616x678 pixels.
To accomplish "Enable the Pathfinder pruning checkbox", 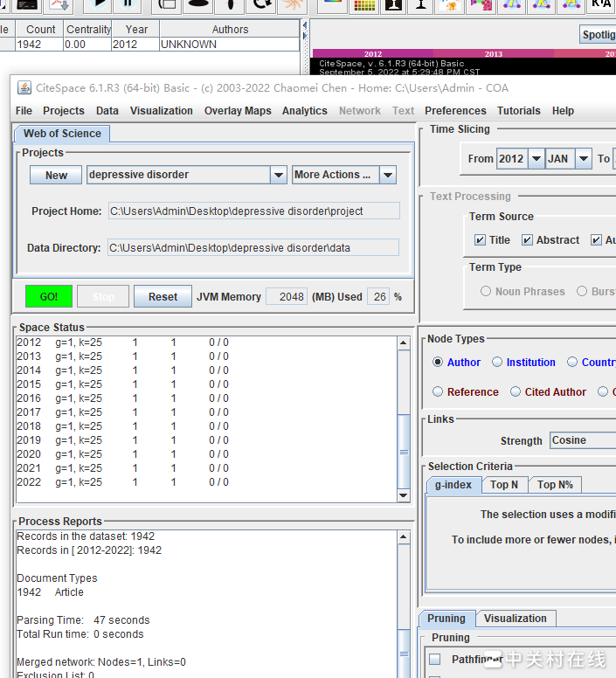I will 435,660.
